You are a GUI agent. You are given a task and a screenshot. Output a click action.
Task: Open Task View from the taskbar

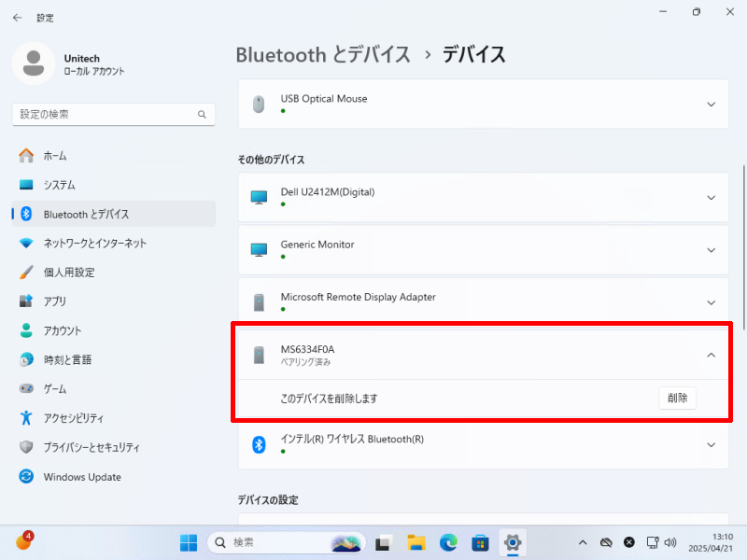(x=383, y=542)
